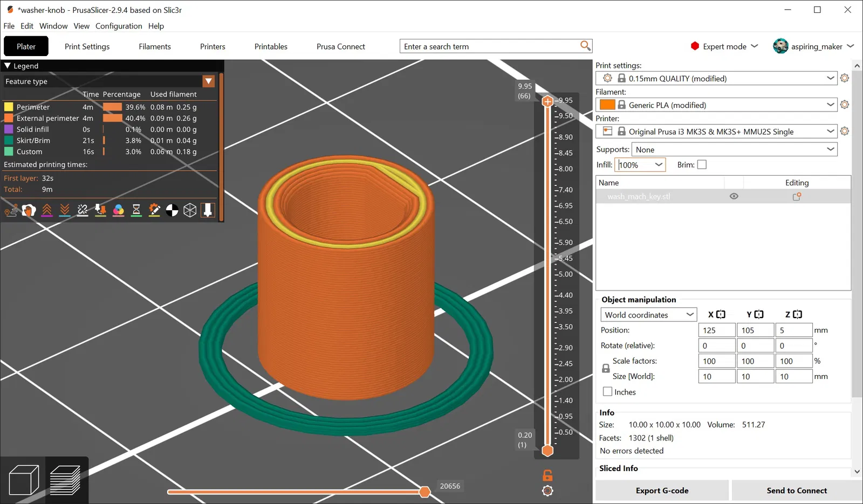Toggle color changes icon in legend
Viewport: 863px width, 504px height.
[x=119, y=210]
